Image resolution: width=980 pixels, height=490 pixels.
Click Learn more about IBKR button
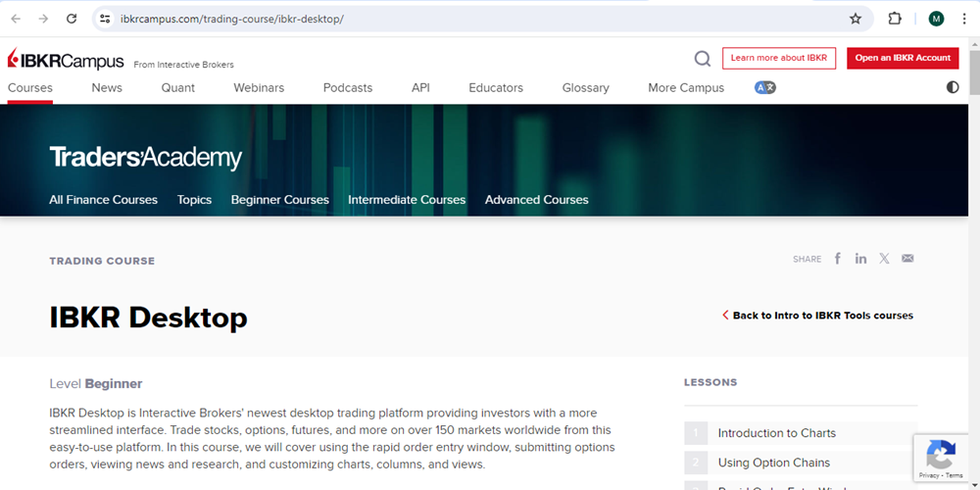coord(779,58)
